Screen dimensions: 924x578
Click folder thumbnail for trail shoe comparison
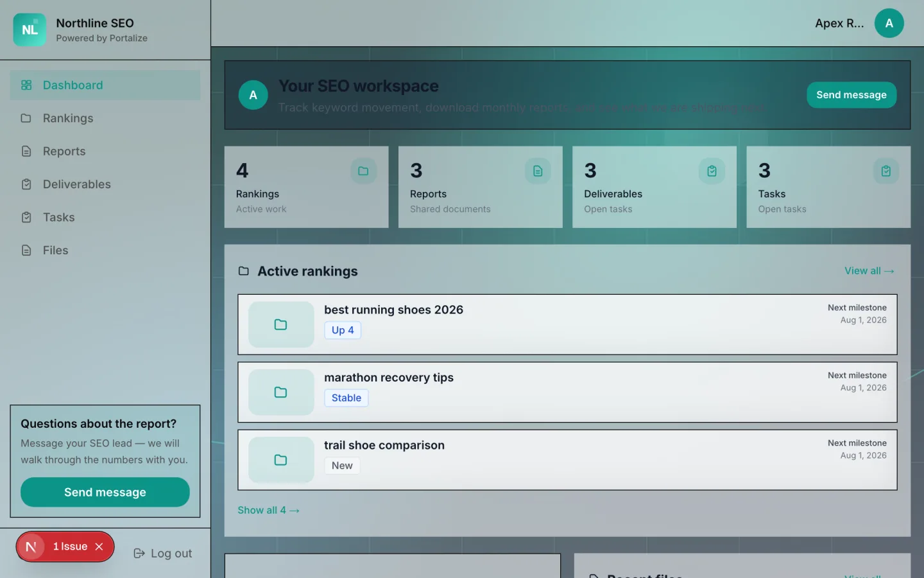click(281, 460)
